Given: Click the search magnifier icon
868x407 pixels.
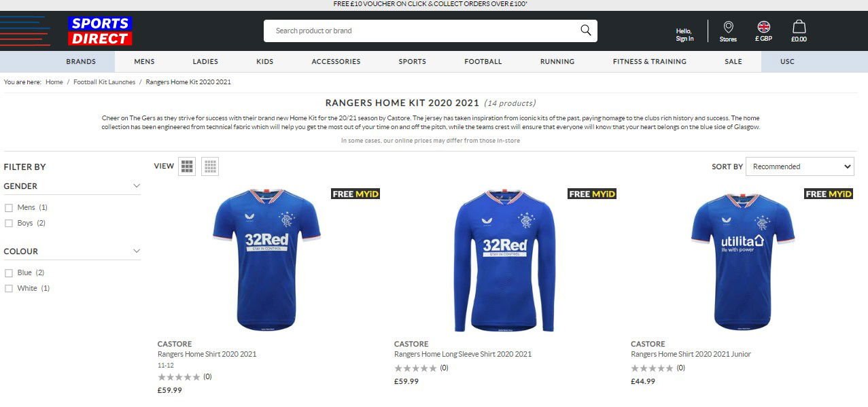Looking at the screenshot, I should 585,31.
